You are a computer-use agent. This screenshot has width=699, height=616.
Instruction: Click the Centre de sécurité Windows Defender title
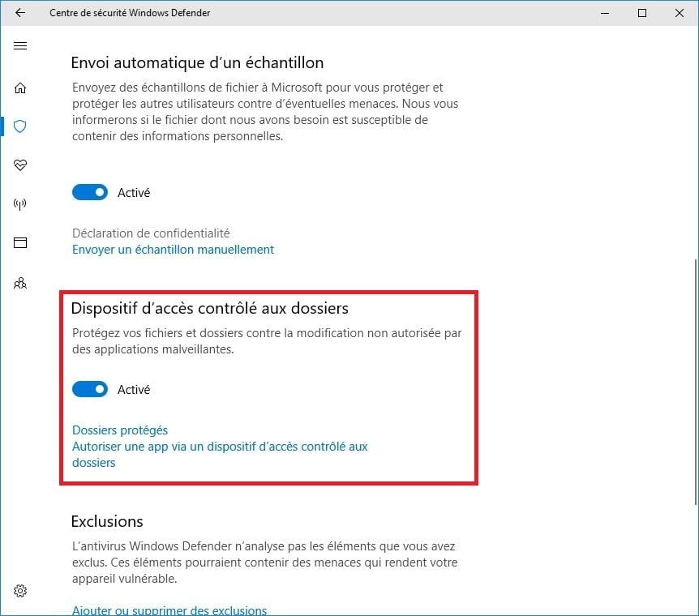click(130, 13)
